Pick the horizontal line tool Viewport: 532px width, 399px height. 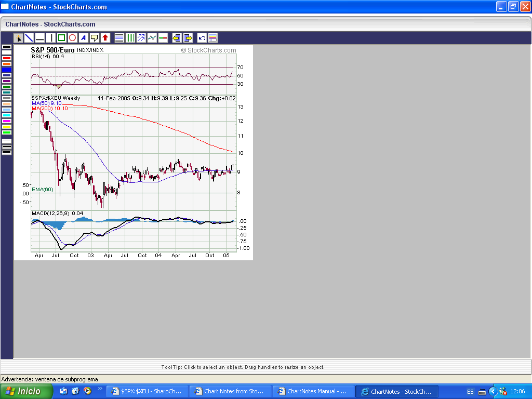[x=39, y=38]
